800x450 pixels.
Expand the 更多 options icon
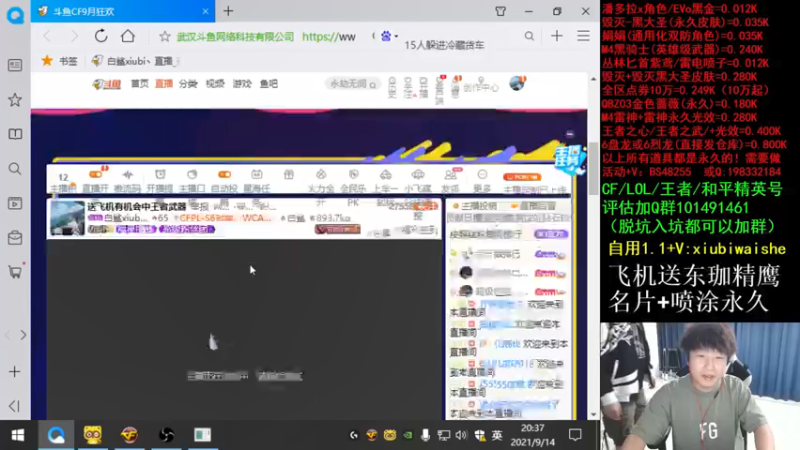click(482, 174)
